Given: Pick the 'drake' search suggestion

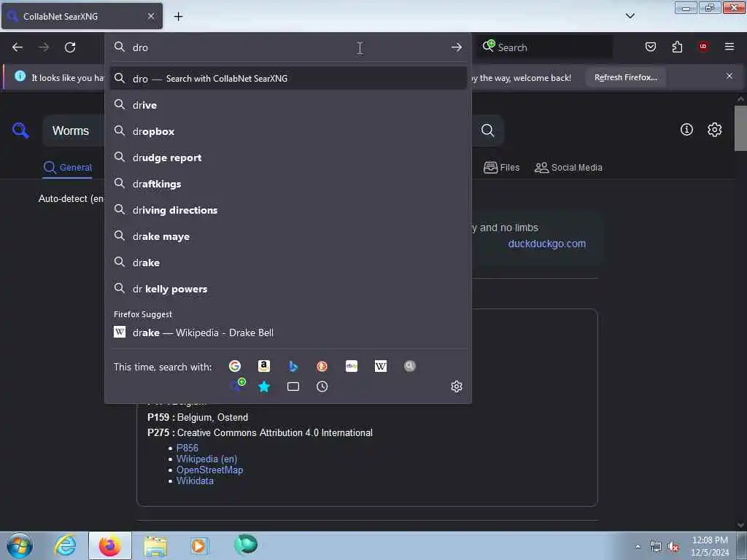Looking at the screenshot, I should tap(288, 262).
